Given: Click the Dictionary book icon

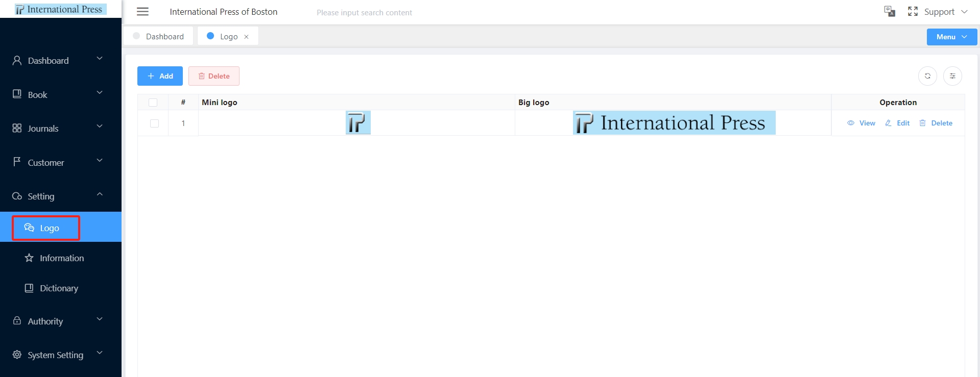Looking at the screenshot, I should coord(29,288).
